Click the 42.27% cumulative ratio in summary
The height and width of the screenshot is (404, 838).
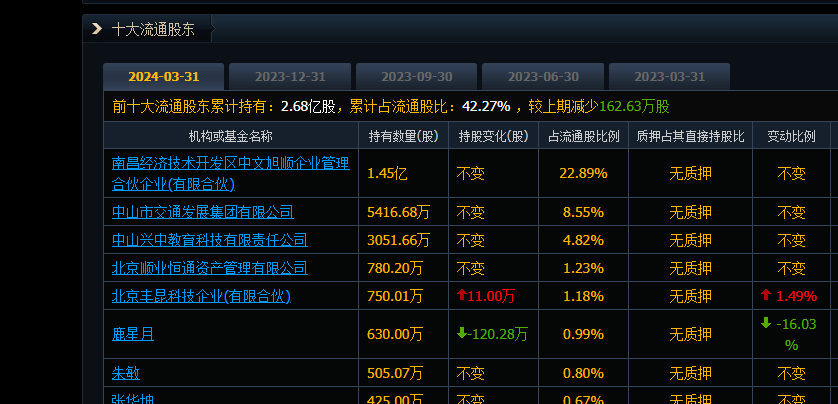click(x=486, y=106)
